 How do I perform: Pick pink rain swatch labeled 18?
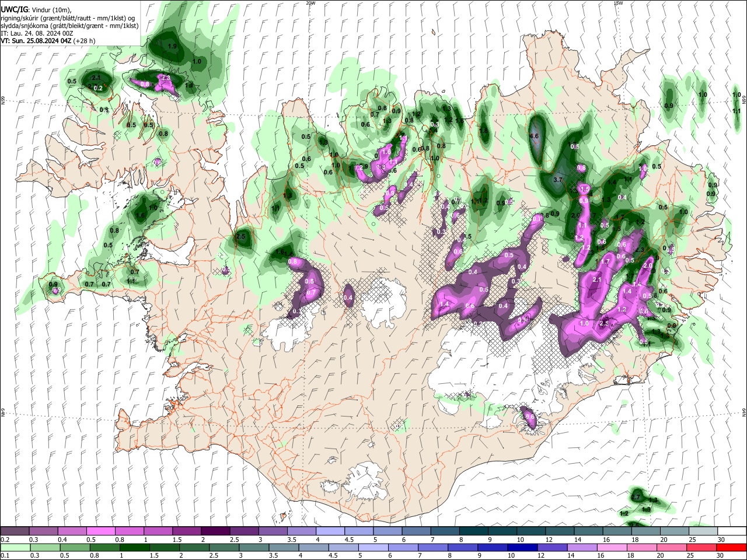tap(641, 547)
